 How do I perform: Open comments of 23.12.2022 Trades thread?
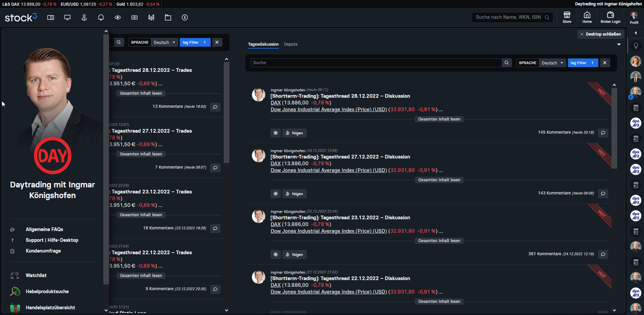[215, 228]
